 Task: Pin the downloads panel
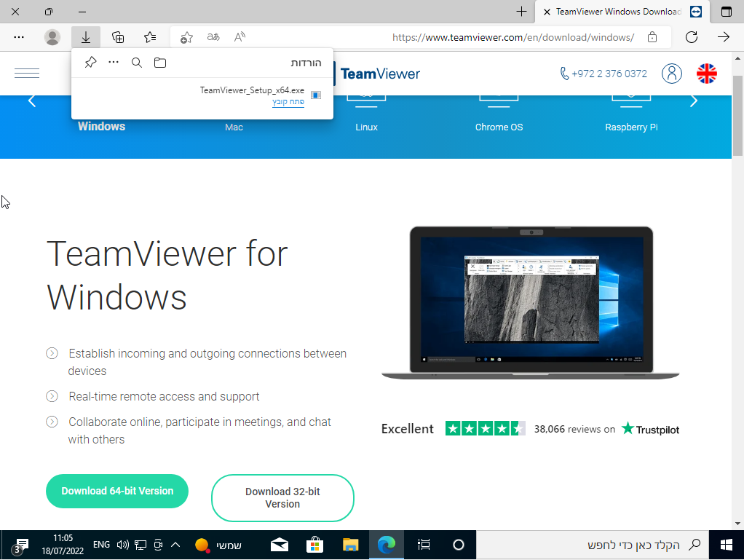click(x=90, y=63)
